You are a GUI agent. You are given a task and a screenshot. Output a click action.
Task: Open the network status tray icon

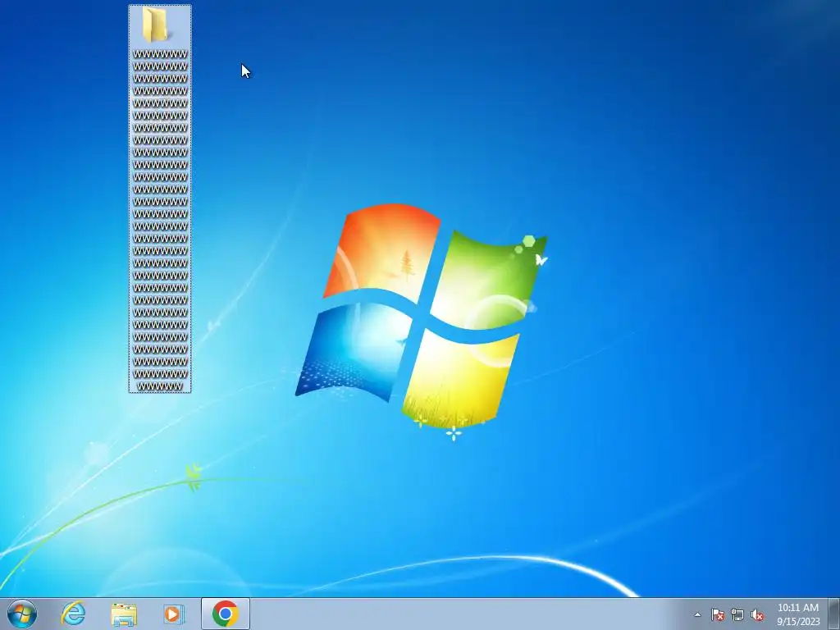coord(737,614)
